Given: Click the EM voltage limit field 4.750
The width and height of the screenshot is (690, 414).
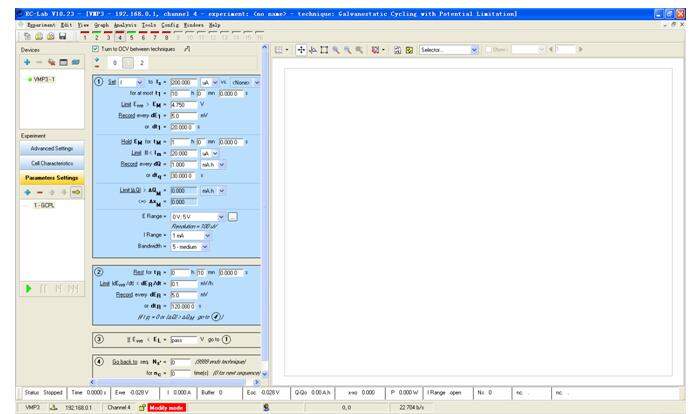Looking at the screenshot, I should pyautogui.click(x=184, y=105).
